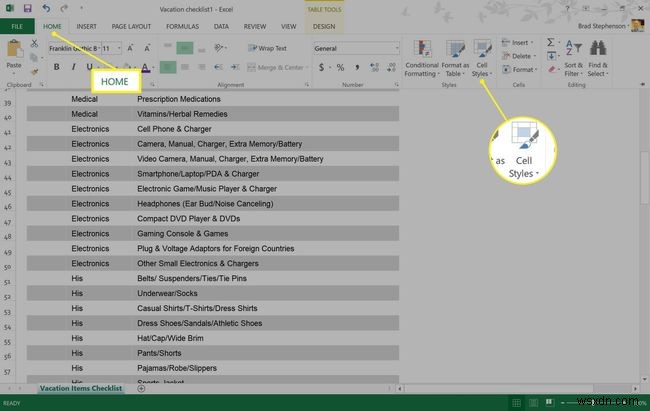Screen dimensions: 650x411
Task: Open Cell Styles in the ribbon
Action: click(x=482, y=58)
